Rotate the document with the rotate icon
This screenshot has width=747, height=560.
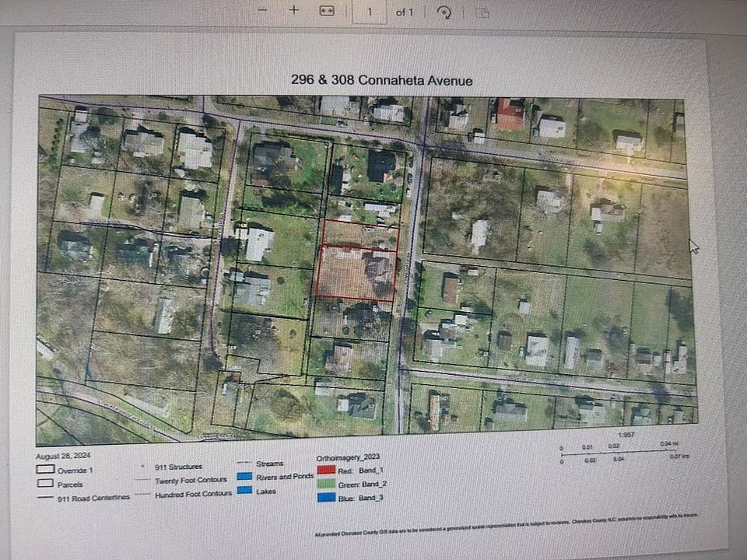coord(445,12)
